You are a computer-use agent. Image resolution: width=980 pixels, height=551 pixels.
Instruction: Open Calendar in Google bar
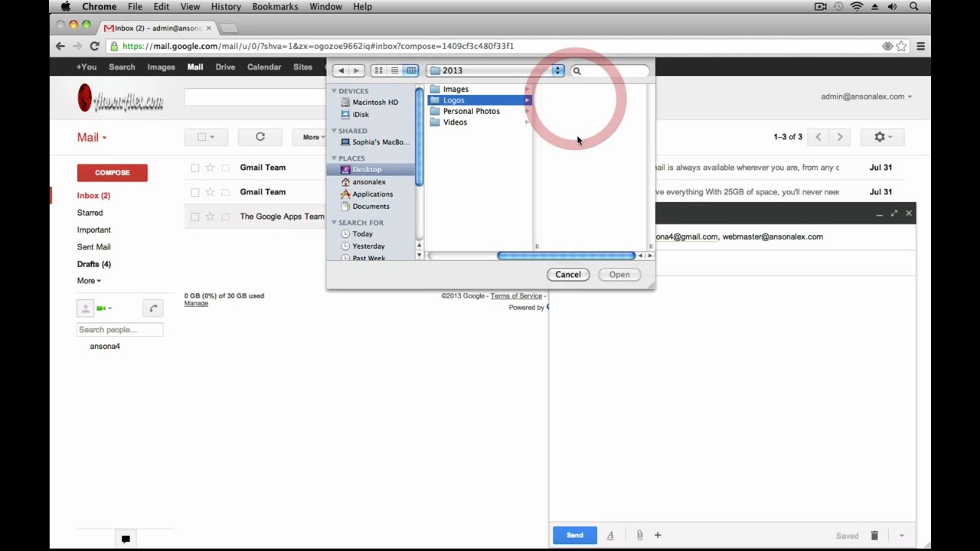(x=264, y=67)
